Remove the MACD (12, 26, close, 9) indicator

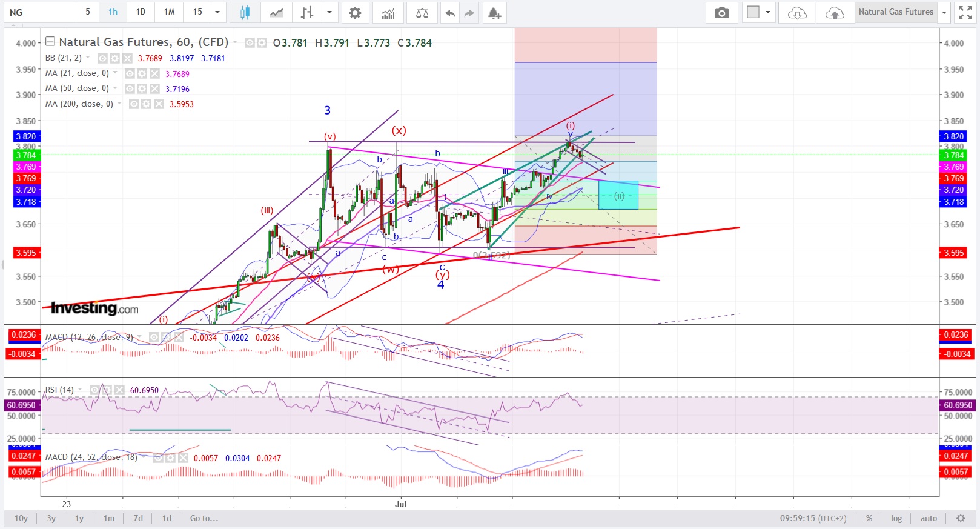(179, 337)
